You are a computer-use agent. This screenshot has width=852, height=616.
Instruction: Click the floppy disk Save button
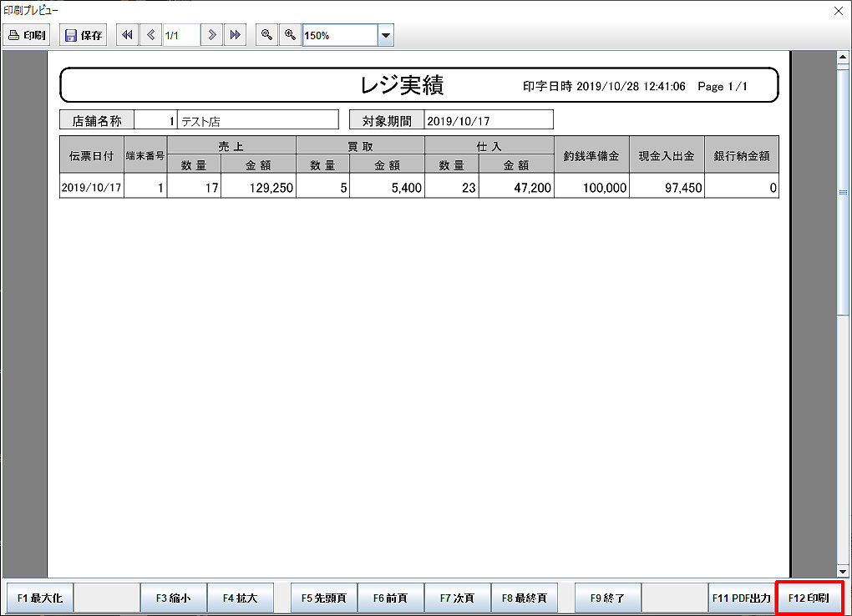click(x=84, y=36)
